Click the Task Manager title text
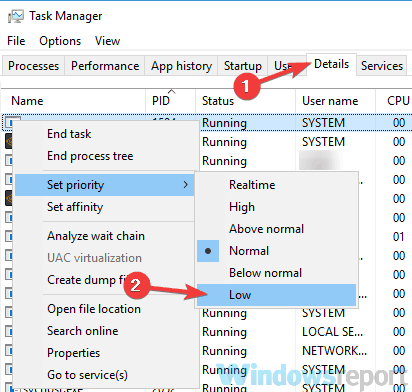Screen dimensions: 412x392 (x=66, y=16)
